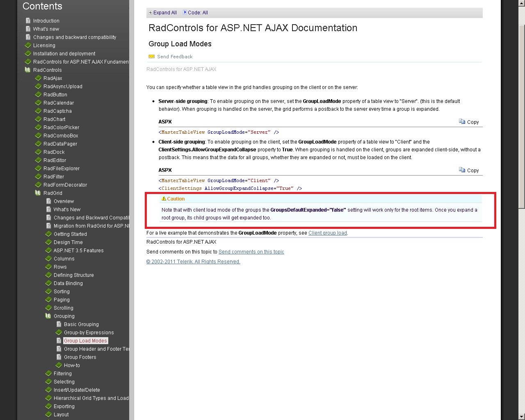Image resolution: width=525 pixels, height=420 pixels.
Task: Click the page icon beside Changes and backward compatibility
Action: (28, 37)
